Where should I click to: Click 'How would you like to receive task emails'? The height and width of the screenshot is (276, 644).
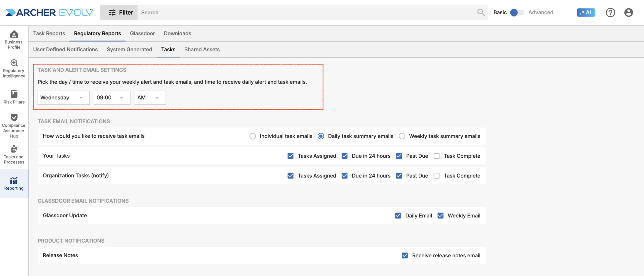(94, 136)
